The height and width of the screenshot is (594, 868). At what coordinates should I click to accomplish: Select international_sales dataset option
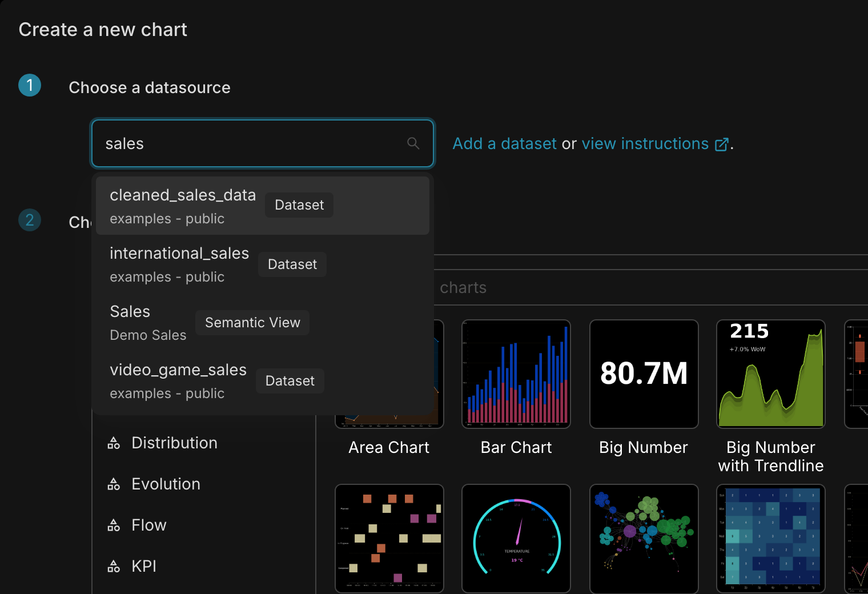pos(263,264)
